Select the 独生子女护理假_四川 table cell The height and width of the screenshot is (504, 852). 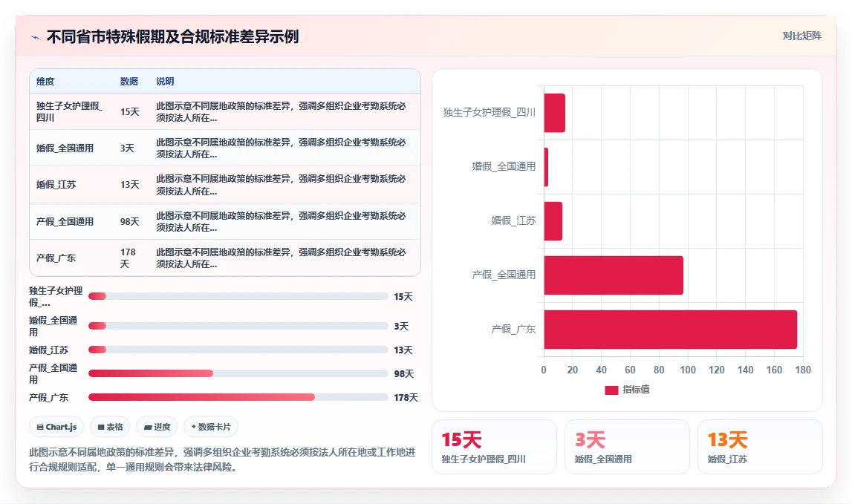click(70, 111)
